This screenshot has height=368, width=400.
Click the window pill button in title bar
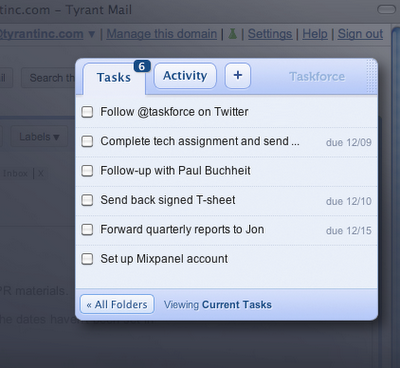(x=386, y=9)
